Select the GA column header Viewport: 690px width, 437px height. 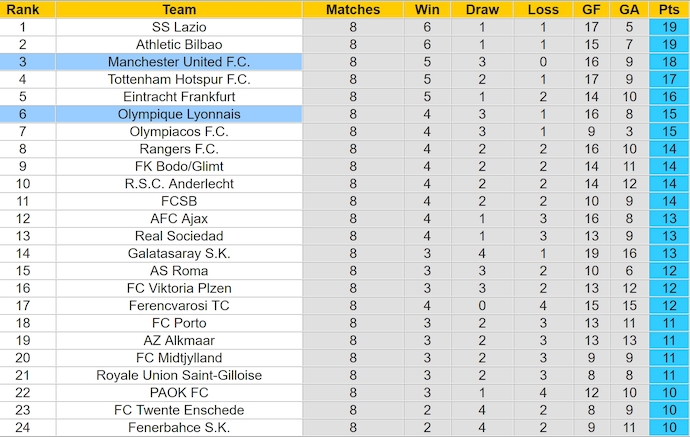[628, 9]
